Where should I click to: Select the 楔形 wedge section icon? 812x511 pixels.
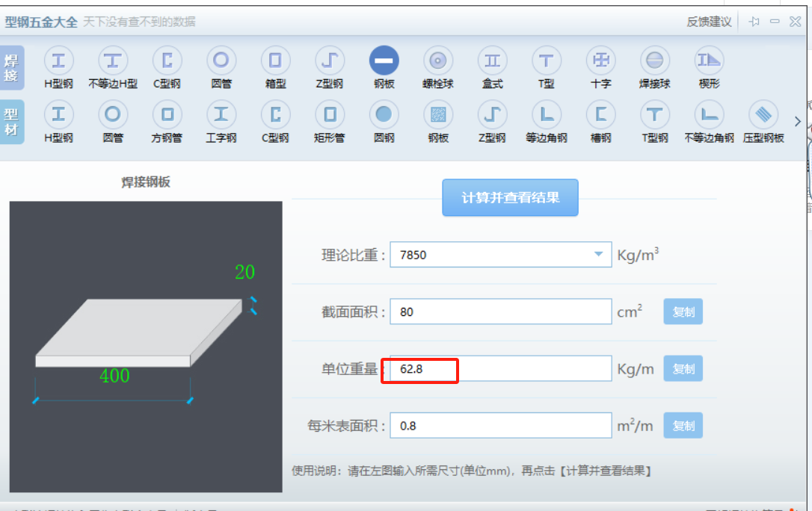pos(709,61)
